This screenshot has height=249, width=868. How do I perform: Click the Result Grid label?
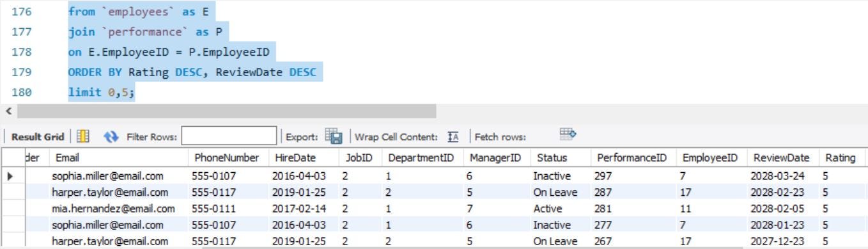38,137
